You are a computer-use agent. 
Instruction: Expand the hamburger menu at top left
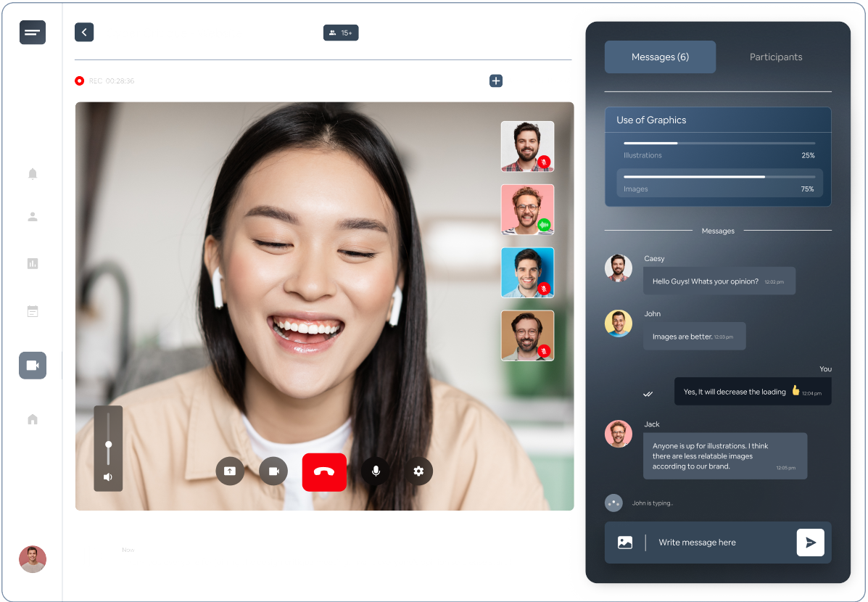(33, 33)
